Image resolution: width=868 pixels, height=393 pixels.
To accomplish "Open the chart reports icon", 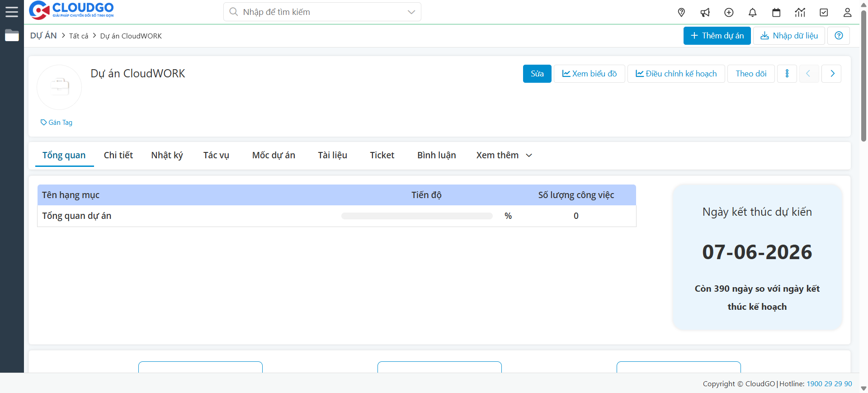I will pos(800,13).
